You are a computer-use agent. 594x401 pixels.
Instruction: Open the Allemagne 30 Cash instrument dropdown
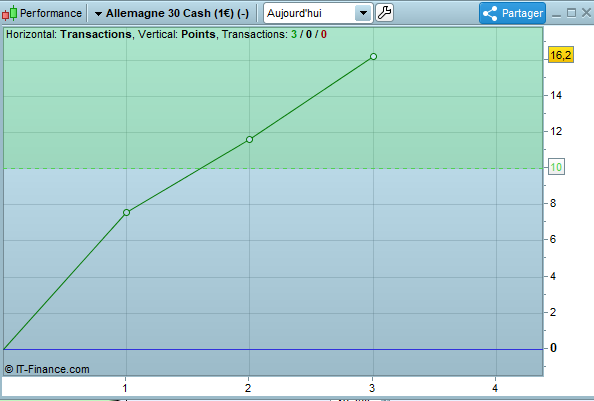click(172, 13)
